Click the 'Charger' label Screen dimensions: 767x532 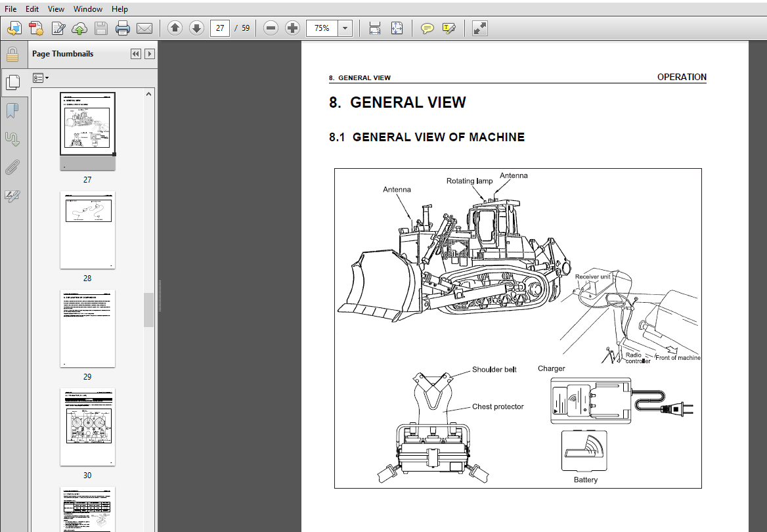tap(552, 368)
